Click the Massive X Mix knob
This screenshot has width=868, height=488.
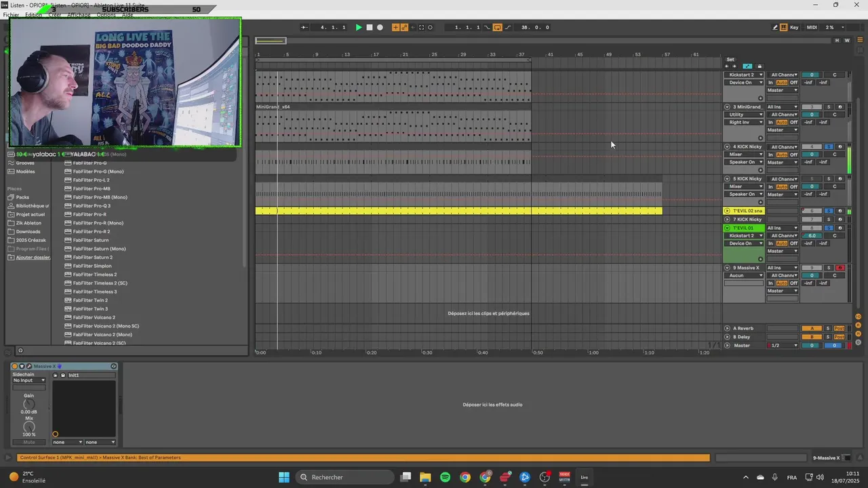click(x=29, y=427)
